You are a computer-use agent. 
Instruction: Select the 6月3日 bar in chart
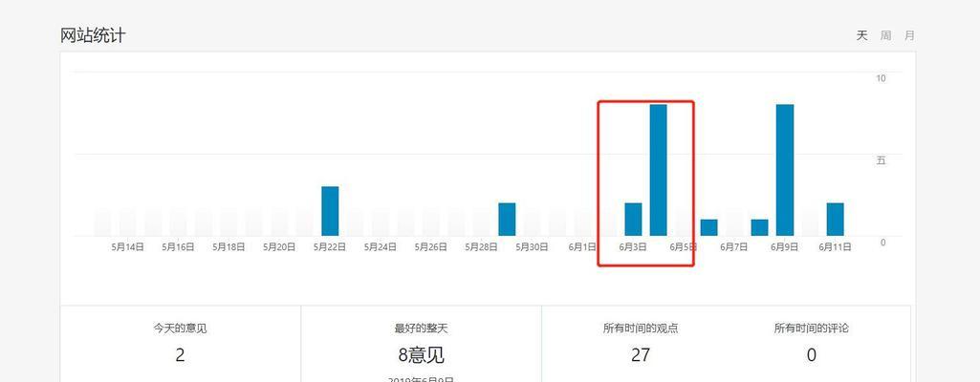633,219
